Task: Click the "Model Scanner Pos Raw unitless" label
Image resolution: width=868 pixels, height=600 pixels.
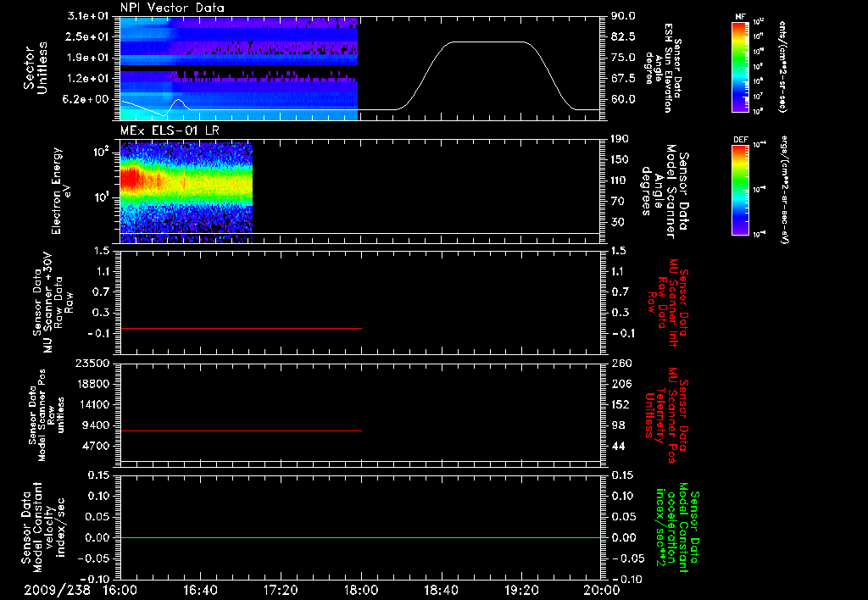Action: (x=47, y=415)
